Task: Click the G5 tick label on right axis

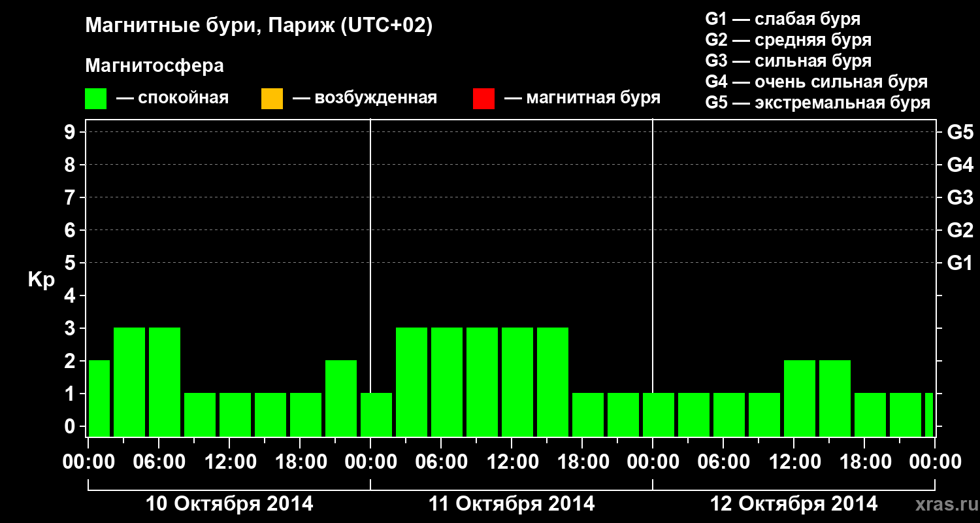Action: tap(960, 132)
